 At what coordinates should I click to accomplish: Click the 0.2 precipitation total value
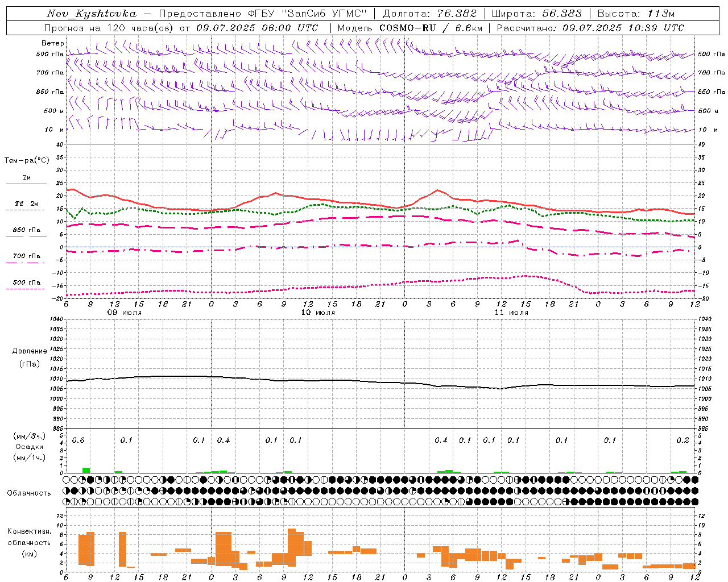click(682, 440)
